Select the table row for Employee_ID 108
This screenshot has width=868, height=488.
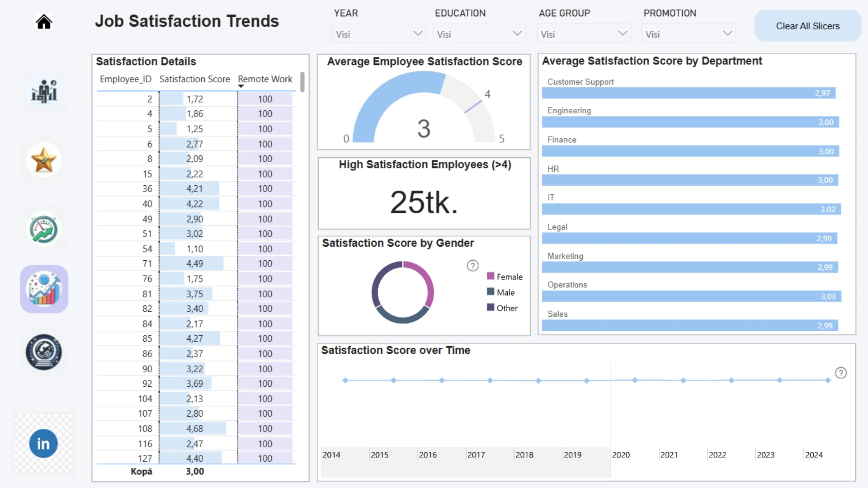(x=196, y=428)
